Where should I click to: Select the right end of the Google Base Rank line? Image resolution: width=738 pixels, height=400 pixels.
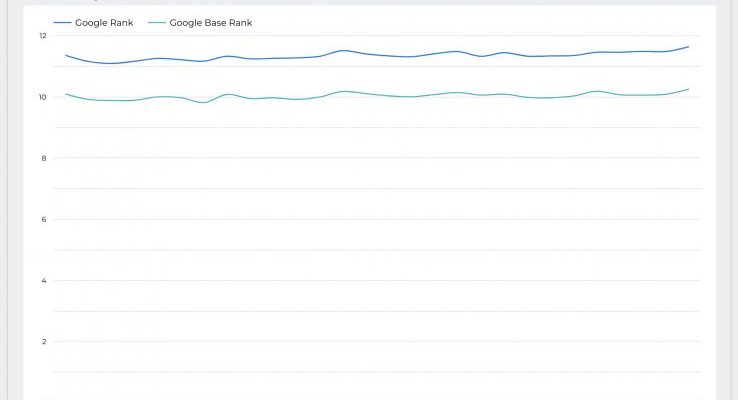[688, 89]
